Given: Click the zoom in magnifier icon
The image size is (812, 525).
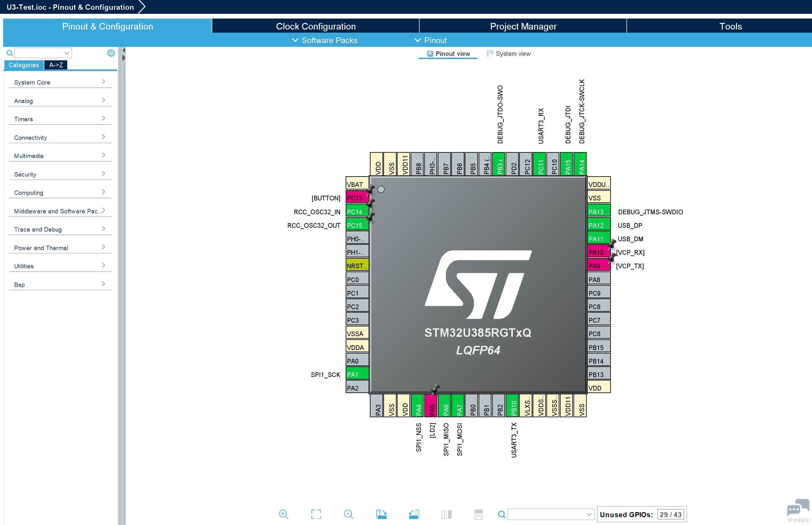Looking at the screenshot, I should [283, 514].
